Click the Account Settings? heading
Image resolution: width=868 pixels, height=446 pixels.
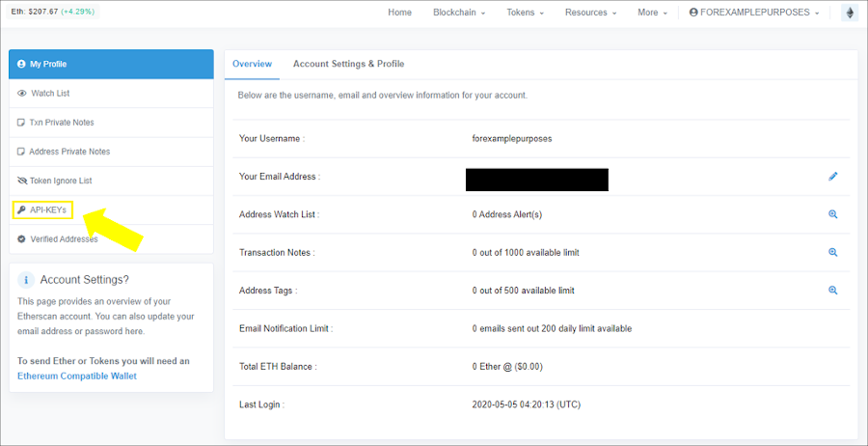point(85,280)
